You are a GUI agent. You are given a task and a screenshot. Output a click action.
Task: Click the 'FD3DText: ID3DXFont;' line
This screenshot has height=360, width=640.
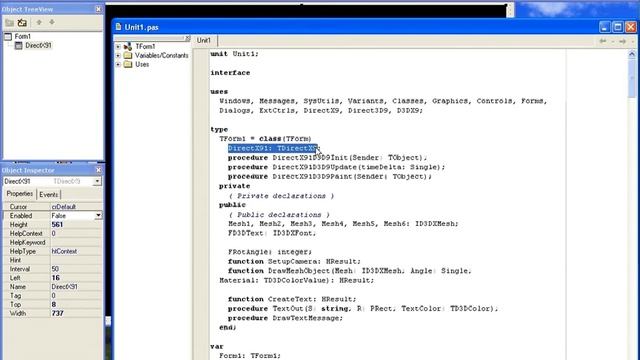[272, 233]
